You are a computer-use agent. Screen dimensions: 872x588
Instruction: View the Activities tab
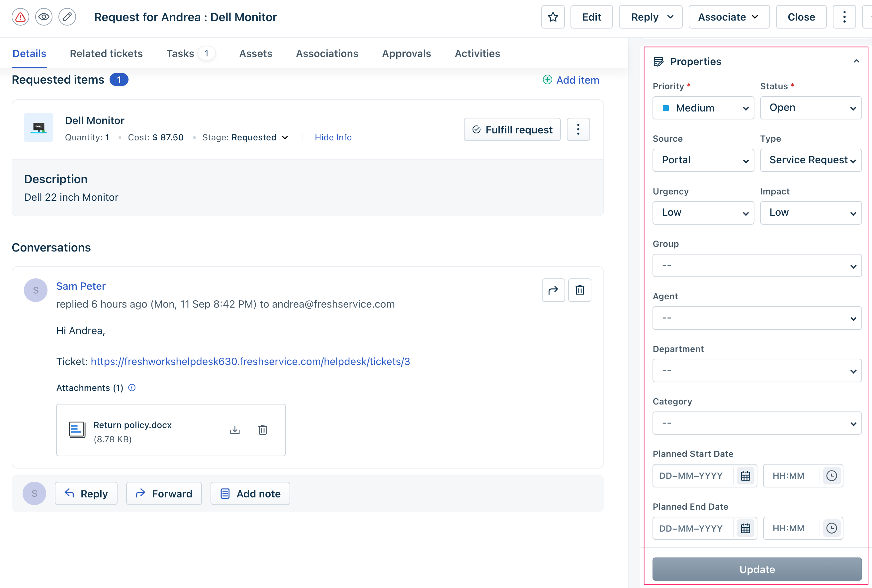pos(477,54)
